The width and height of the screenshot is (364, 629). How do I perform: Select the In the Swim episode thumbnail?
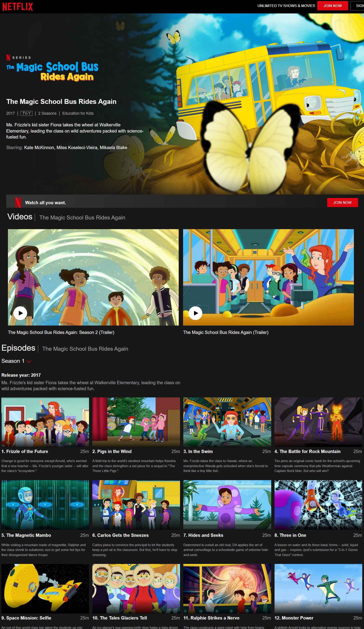point(227,422)
